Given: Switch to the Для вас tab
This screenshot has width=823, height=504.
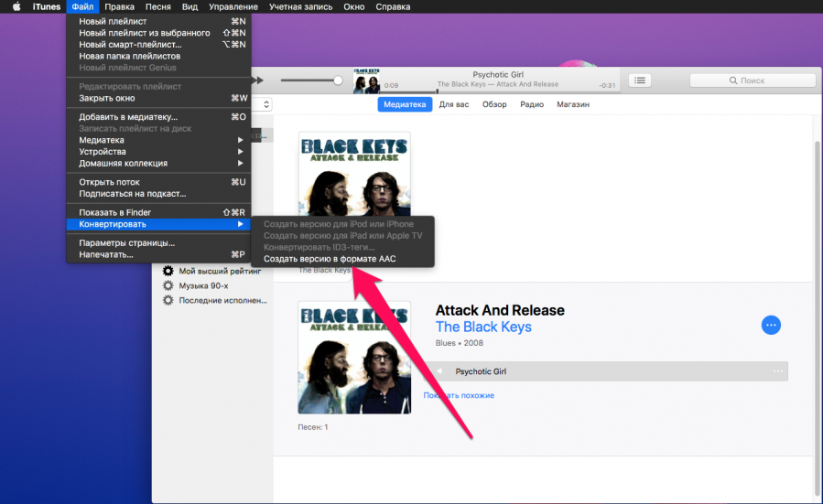Looking at the screenshot, I should (x=454, y=104).
